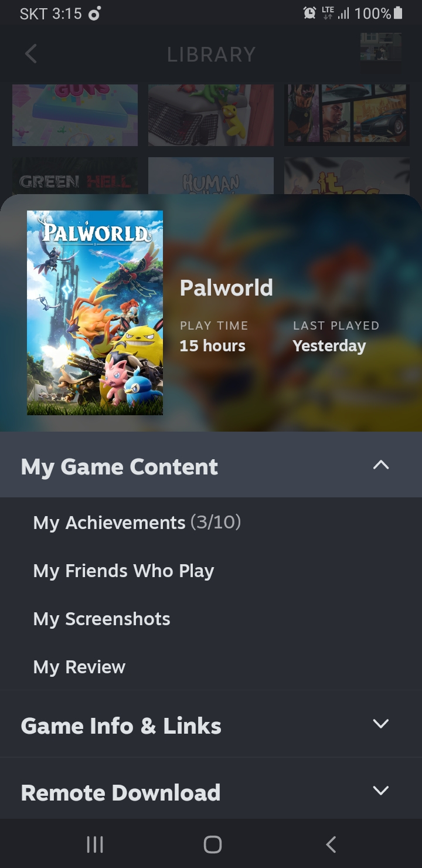Select the Human Fall Flat tile

(x=211, y=176)
